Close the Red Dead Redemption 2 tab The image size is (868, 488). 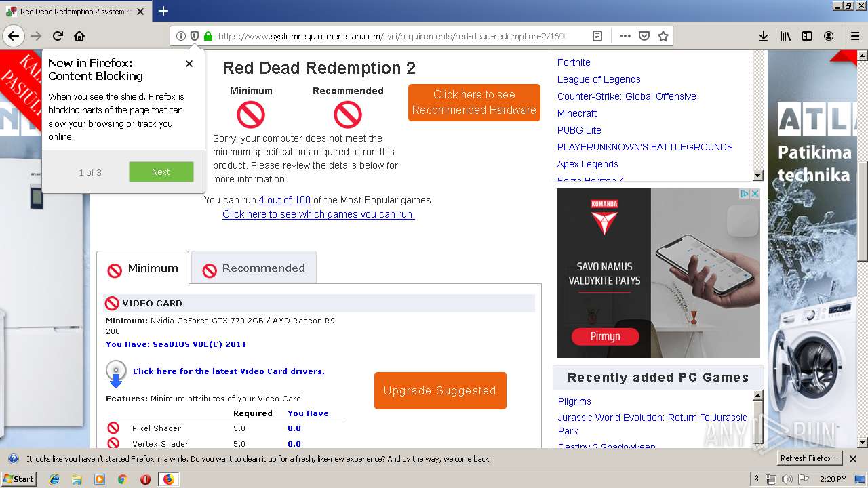pyautogui.click(x=140, y=12)
